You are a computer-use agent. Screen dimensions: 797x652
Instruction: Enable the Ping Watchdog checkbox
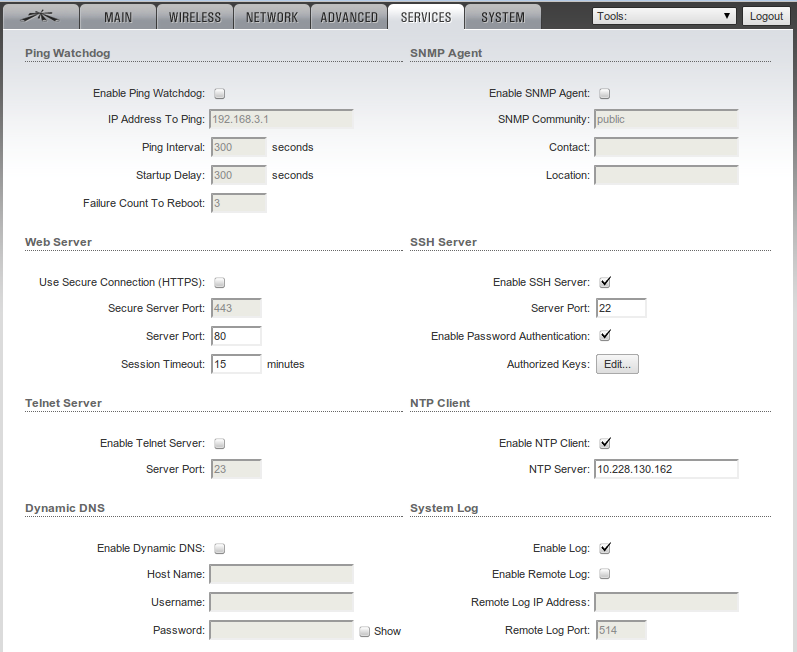220,94
